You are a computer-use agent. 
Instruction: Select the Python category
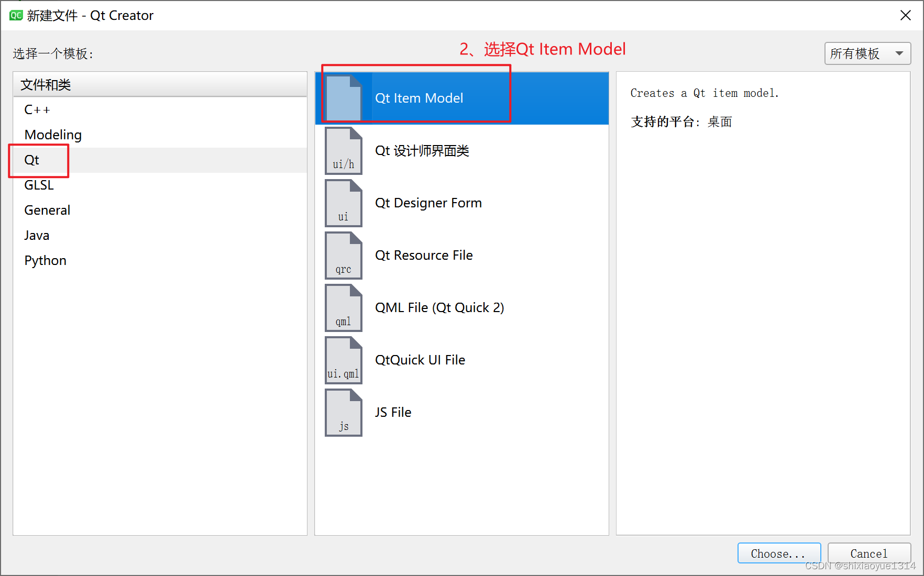[45, 260]
